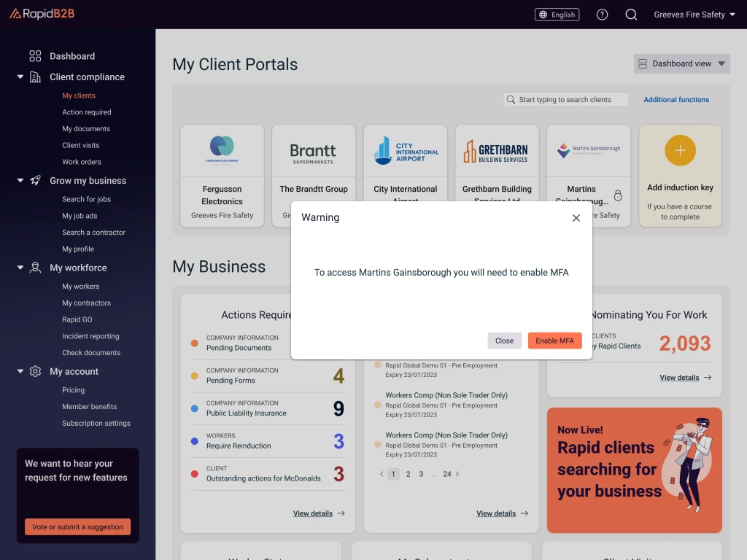The image size is (747, 560).
Task: Click the Require Reinduction row
Action: point(268,441)
